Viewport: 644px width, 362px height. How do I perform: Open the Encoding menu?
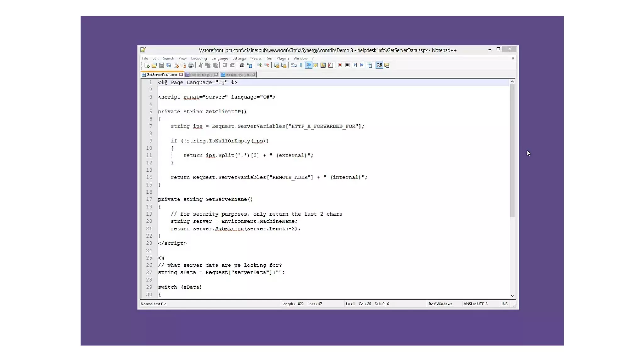(x=199, y=58)
